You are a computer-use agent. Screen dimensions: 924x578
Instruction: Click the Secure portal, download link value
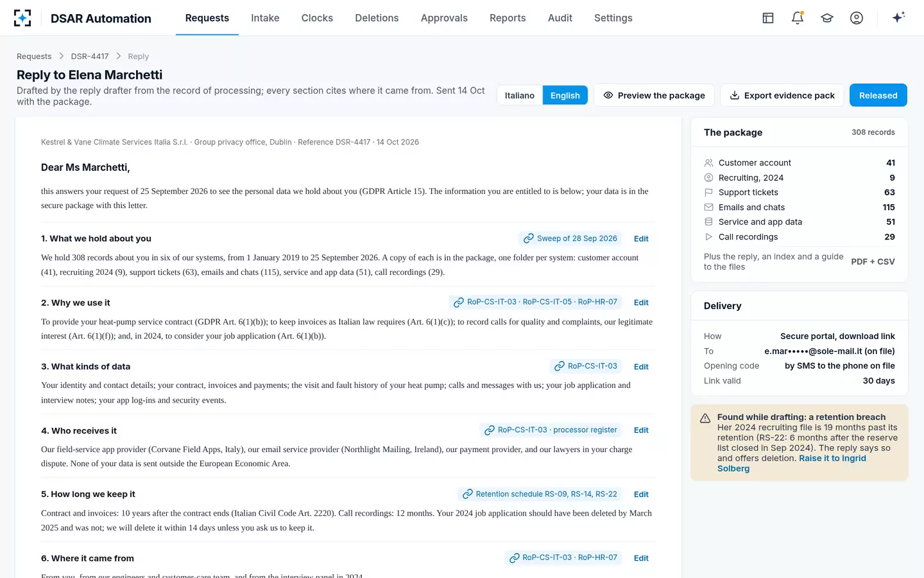[x=837, y=337]
